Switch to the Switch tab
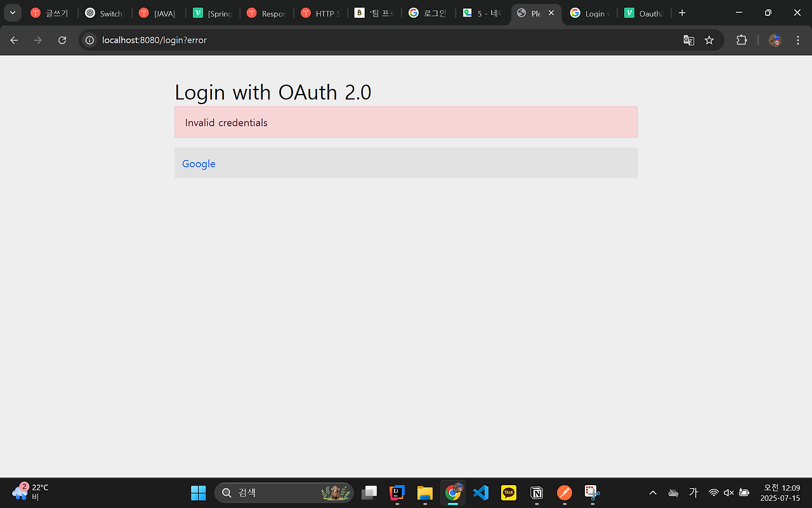This screenshot has width=812, height=508. 105,13
